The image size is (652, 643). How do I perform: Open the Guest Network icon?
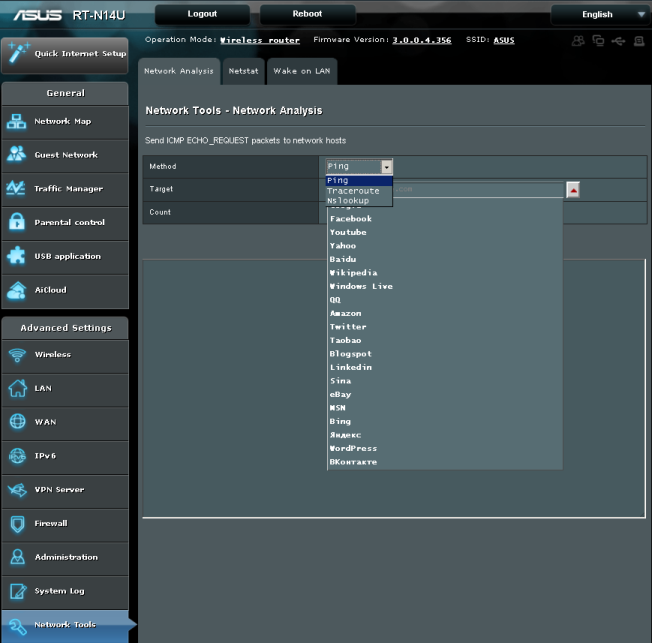[17, 155]
